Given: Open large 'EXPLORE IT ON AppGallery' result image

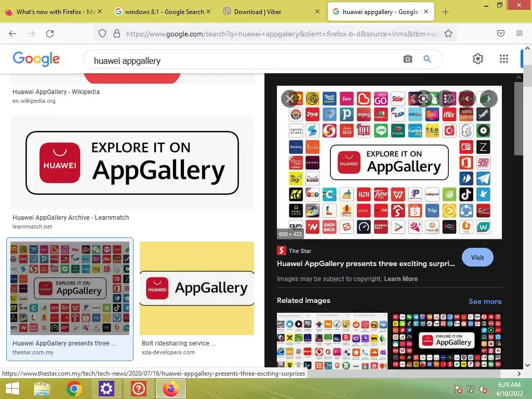Looking at the screenshot, I should (132, 163).
